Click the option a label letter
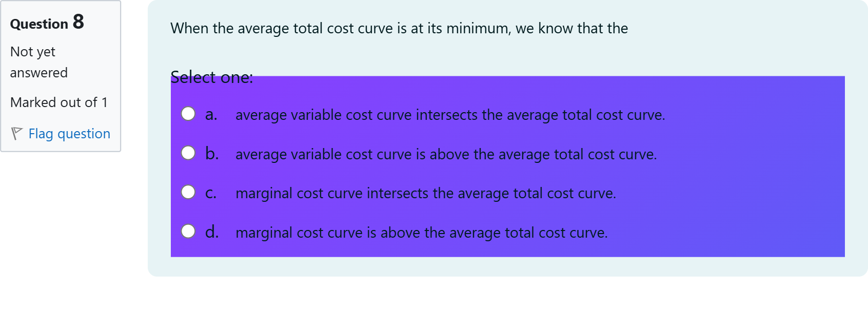The image size is (868, 315). point(210,114)
